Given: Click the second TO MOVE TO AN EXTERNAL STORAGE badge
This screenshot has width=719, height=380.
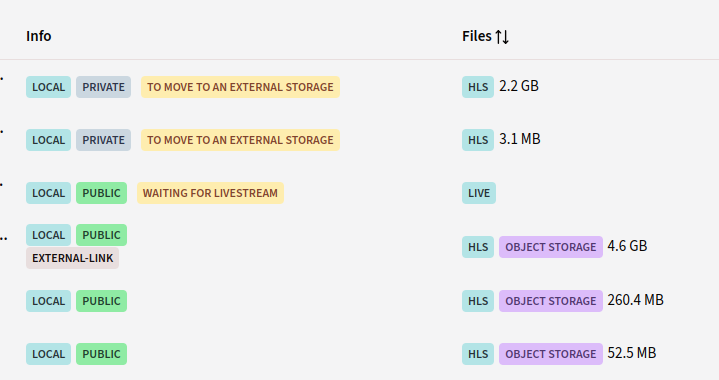Looking at the screenshot, I should point(240,140).
